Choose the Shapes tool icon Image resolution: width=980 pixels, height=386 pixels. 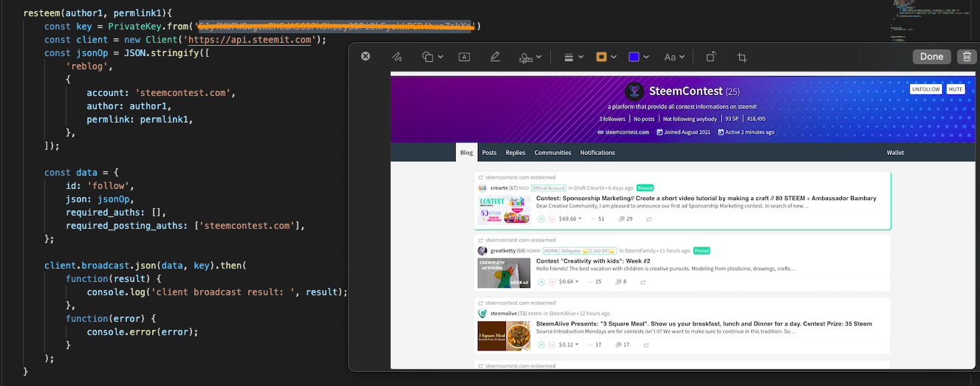[428, 57]
